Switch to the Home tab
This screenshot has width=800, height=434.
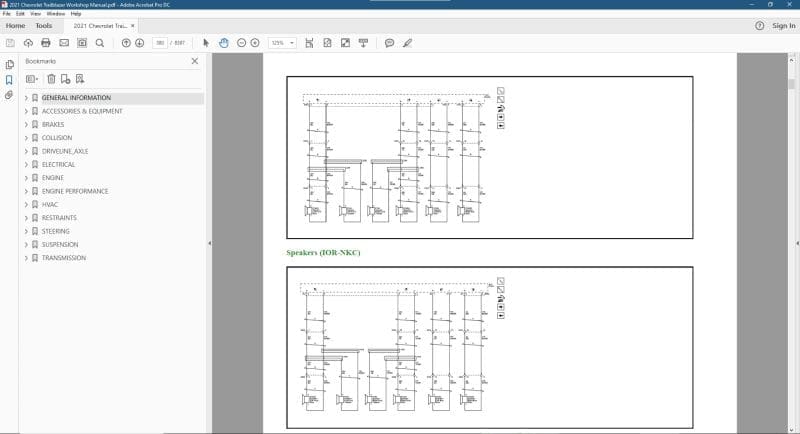15,25
